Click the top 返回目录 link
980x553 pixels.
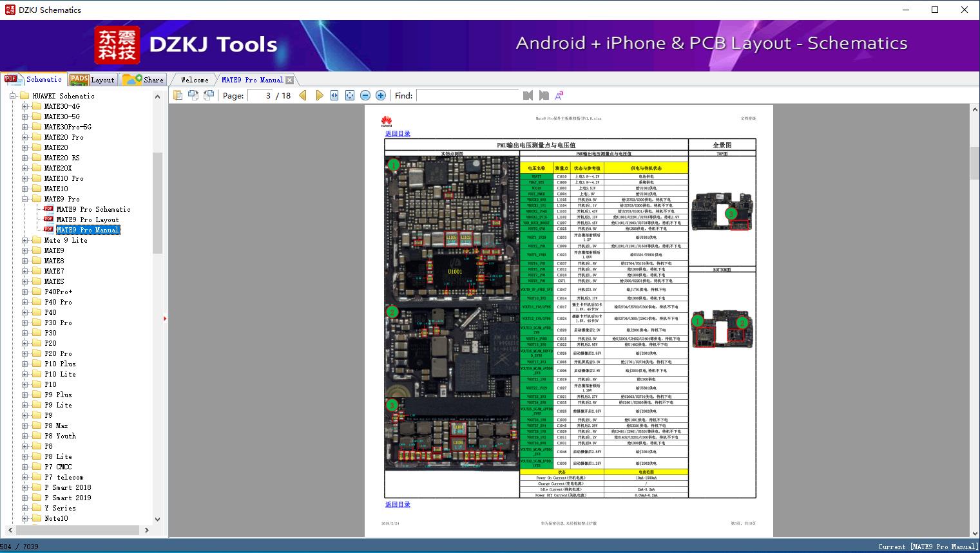click(398, 134)
